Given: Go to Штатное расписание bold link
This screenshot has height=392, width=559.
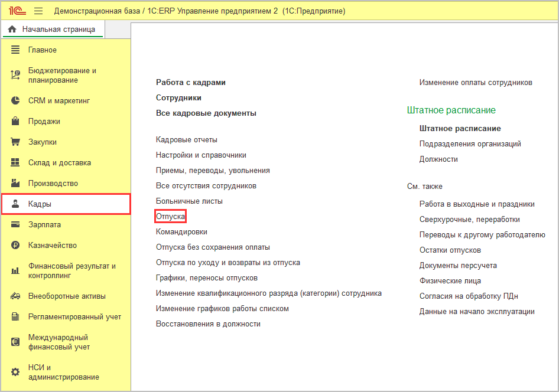Looking at the screenshot, I should (460, 128).
